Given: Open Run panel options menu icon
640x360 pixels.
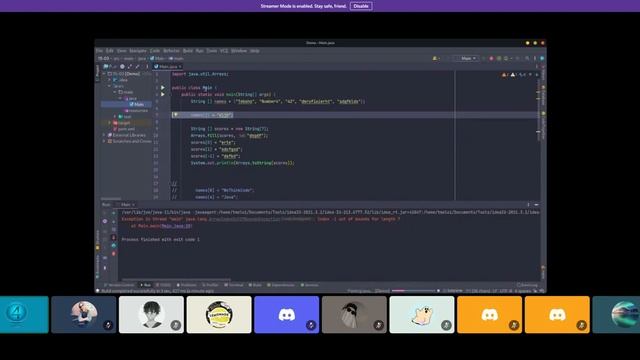Looking at the screenshot, I should (x=528, y=204).
